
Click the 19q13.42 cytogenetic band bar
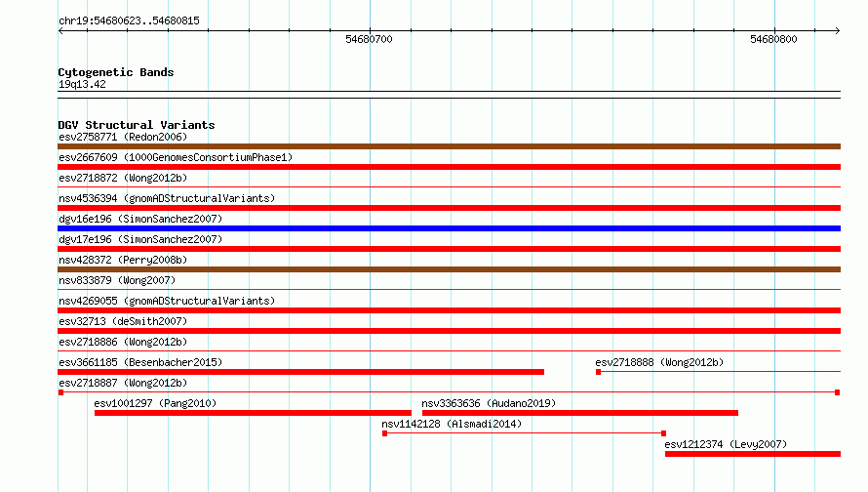449,95
